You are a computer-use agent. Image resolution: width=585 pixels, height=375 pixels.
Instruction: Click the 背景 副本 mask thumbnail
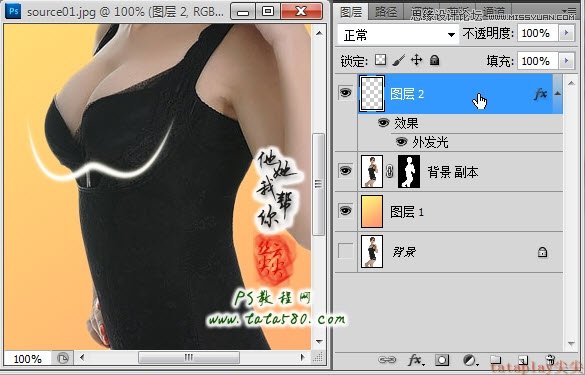coord(409,172)
